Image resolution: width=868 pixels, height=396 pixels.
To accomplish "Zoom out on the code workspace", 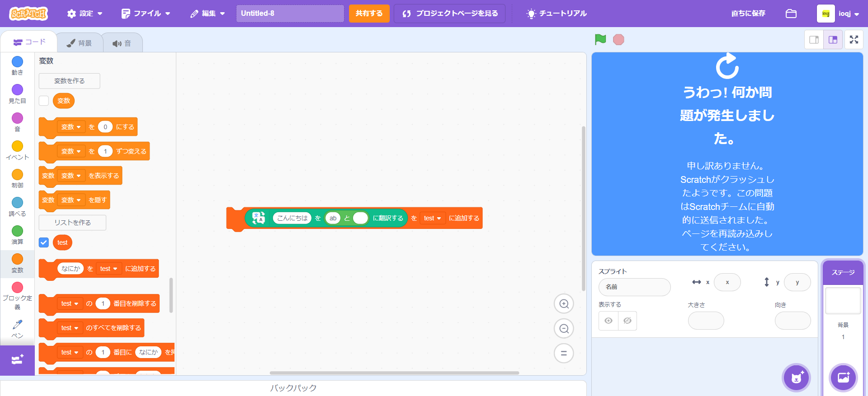I will (x=564, y=329).
